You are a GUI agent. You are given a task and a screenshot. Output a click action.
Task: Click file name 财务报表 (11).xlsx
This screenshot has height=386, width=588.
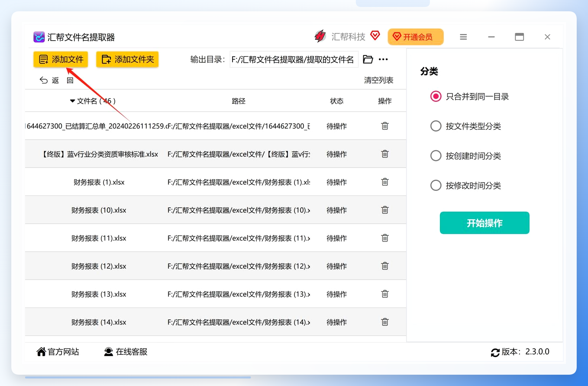coord(99,238)
